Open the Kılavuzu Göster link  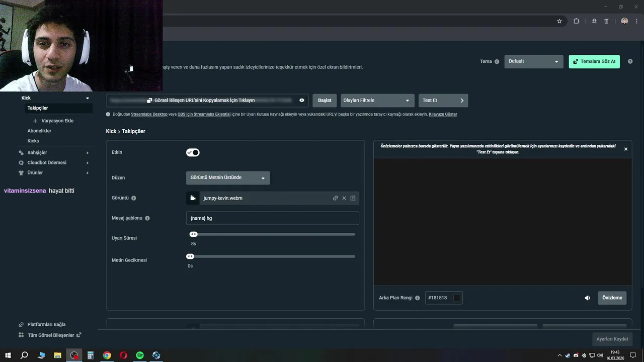click(x=443, y=114)
